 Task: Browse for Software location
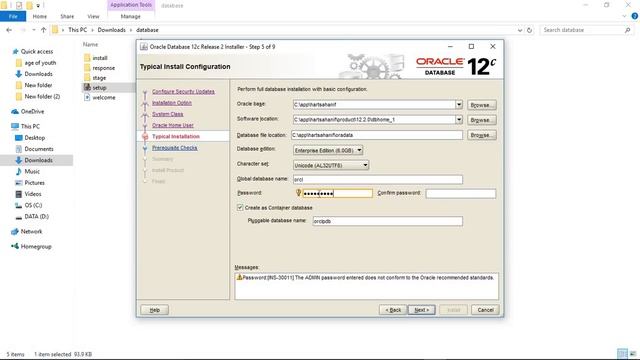pyautogui.click(x=482, y=120)
